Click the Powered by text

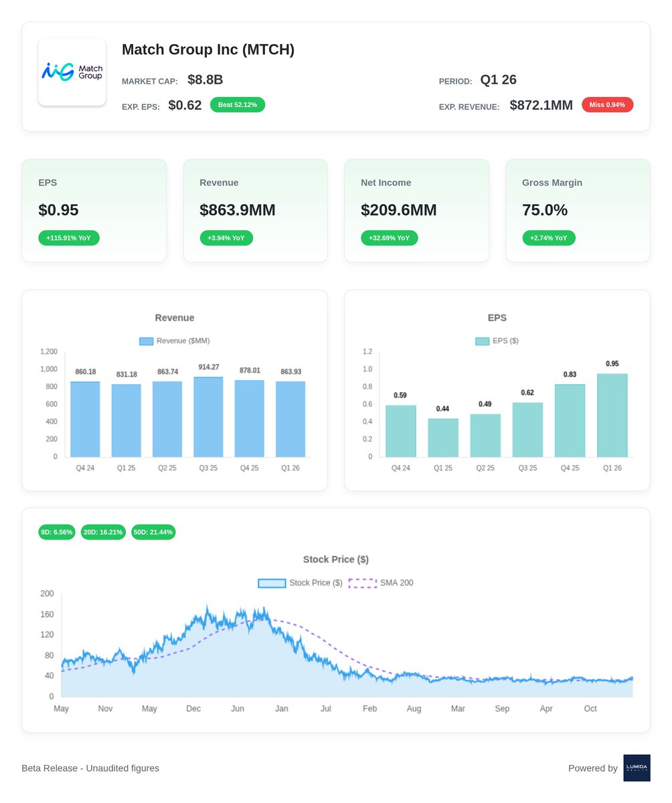click(593, 768)
